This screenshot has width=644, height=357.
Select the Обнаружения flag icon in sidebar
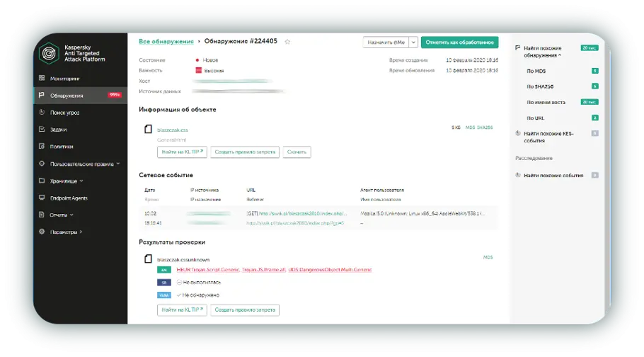pyautogui.click(x=42, y=95)
